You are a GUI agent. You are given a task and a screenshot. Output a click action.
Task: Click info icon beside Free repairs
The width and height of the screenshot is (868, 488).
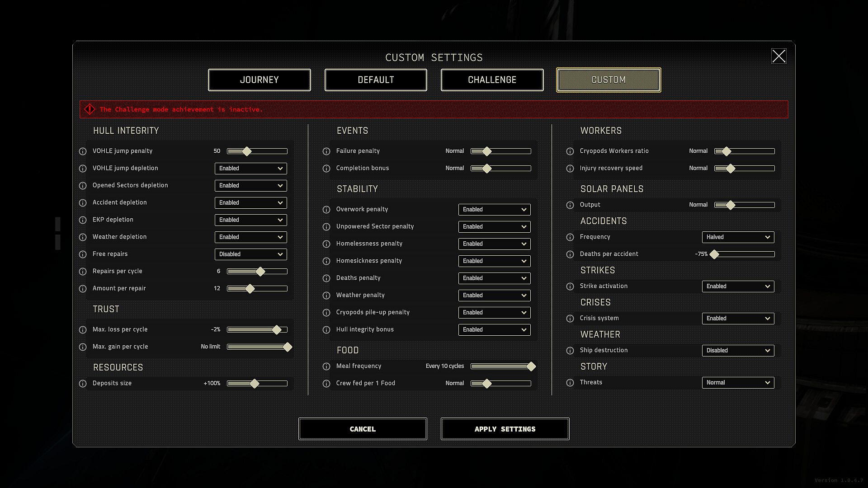[83, 254]
